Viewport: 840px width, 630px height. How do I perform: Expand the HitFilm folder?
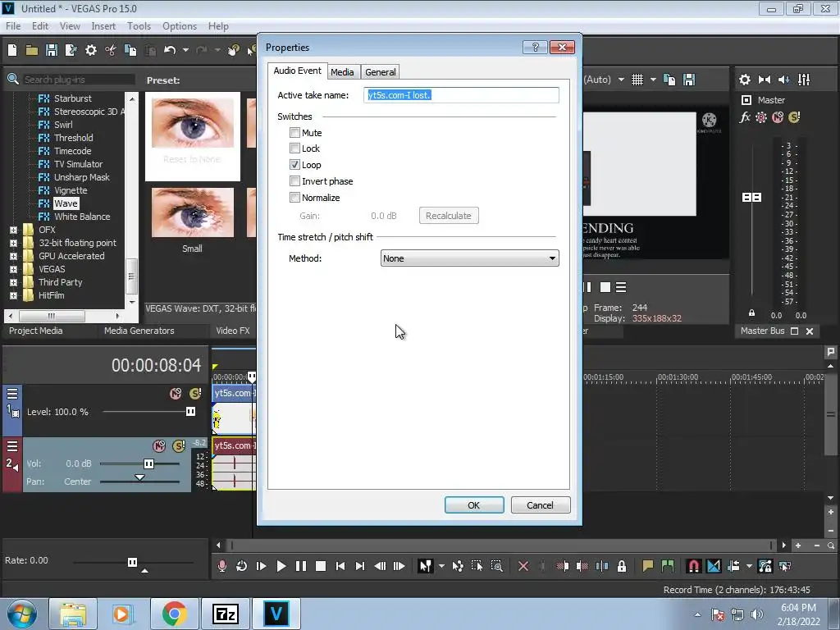[13, 295]
